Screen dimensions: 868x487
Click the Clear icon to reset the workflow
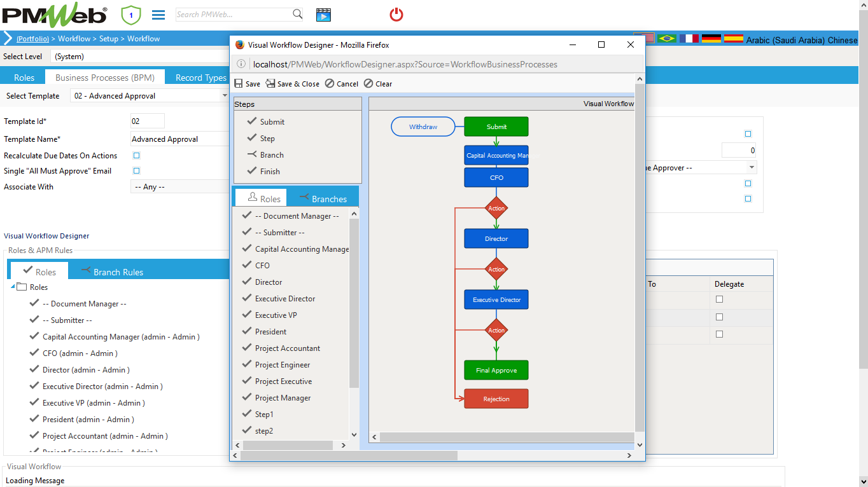(x=378, y=83)
